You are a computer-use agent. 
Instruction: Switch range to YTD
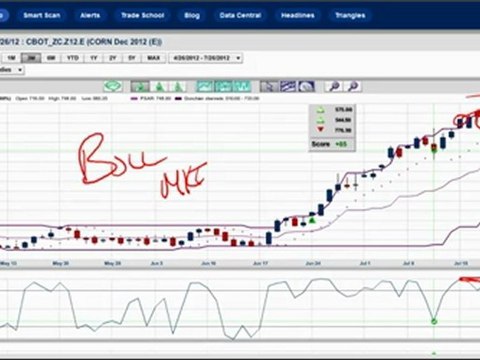tap(73, 58)
